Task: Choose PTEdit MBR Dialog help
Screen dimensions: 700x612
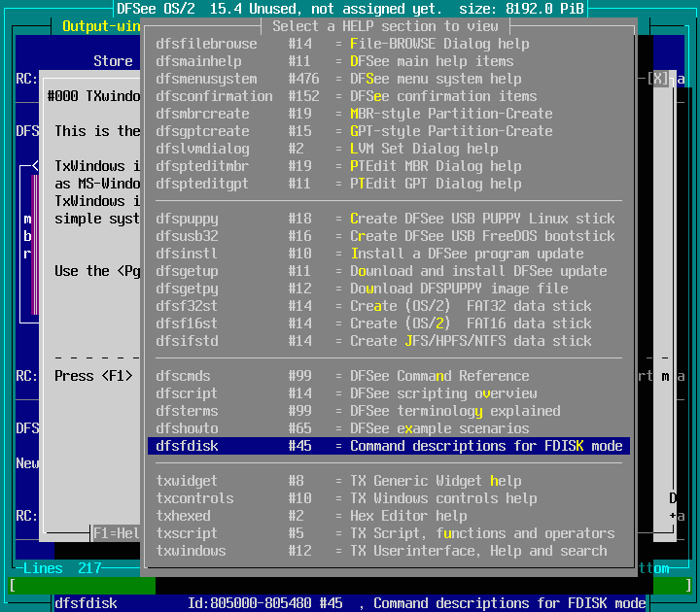Action: pyautogui.click(x=389, y=166)
